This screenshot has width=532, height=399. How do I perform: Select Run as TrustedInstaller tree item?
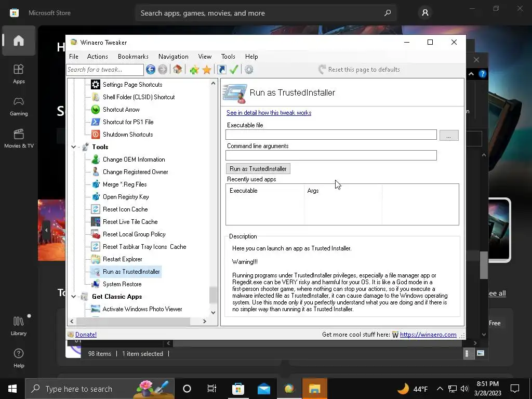(x=131, y=272)
